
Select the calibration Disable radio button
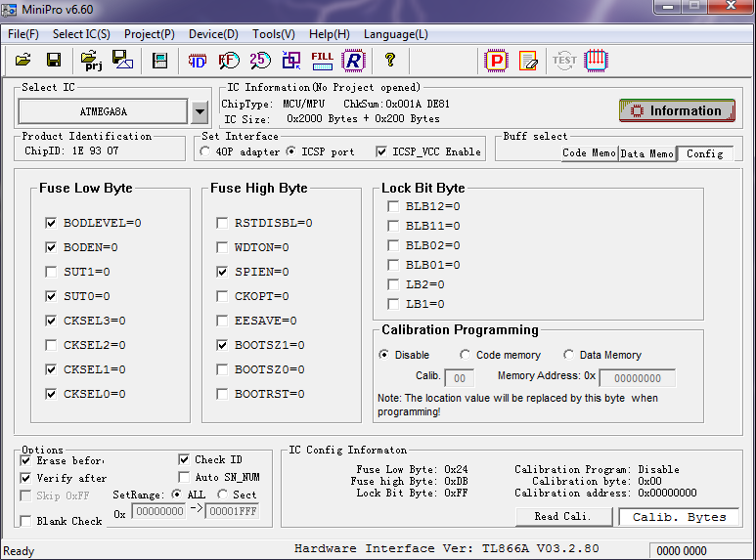click(x=384, y=355)
